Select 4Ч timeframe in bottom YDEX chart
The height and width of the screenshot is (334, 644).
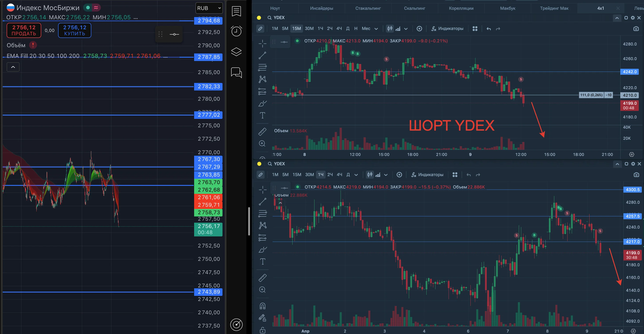[339, 175]
